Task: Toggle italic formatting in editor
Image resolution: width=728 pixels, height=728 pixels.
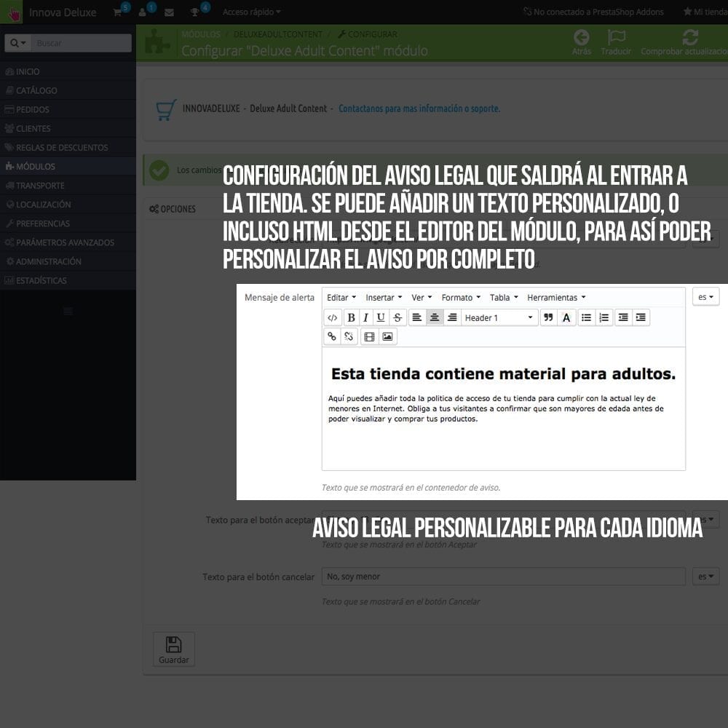Action: 366,317
